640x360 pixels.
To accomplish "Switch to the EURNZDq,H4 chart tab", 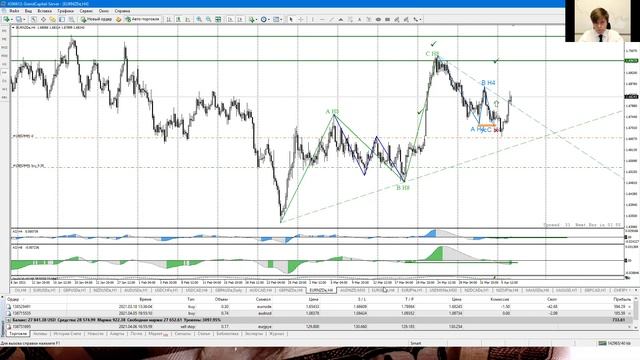I will (322, 290).
